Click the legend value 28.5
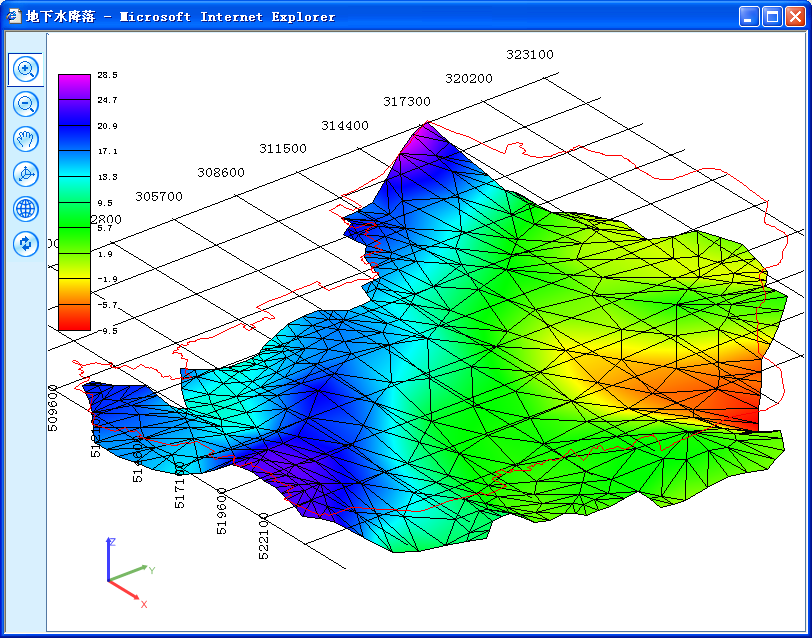Viewport: 812px width, 638px height. click(x=107, y=75)
